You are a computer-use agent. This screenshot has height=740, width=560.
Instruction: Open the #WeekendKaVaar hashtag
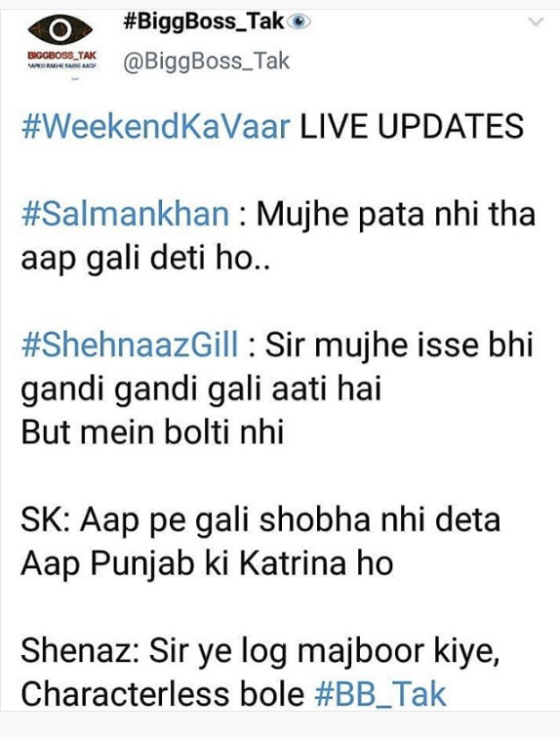[156, 127]
